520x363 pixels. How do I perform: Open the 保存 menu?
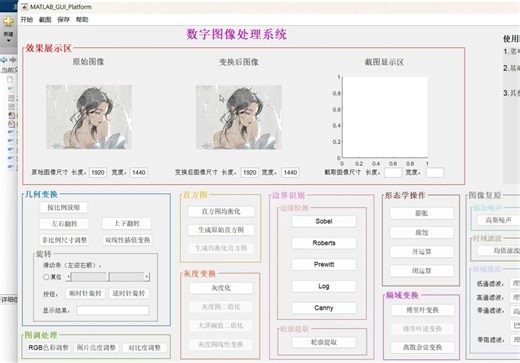pos(63,20)
